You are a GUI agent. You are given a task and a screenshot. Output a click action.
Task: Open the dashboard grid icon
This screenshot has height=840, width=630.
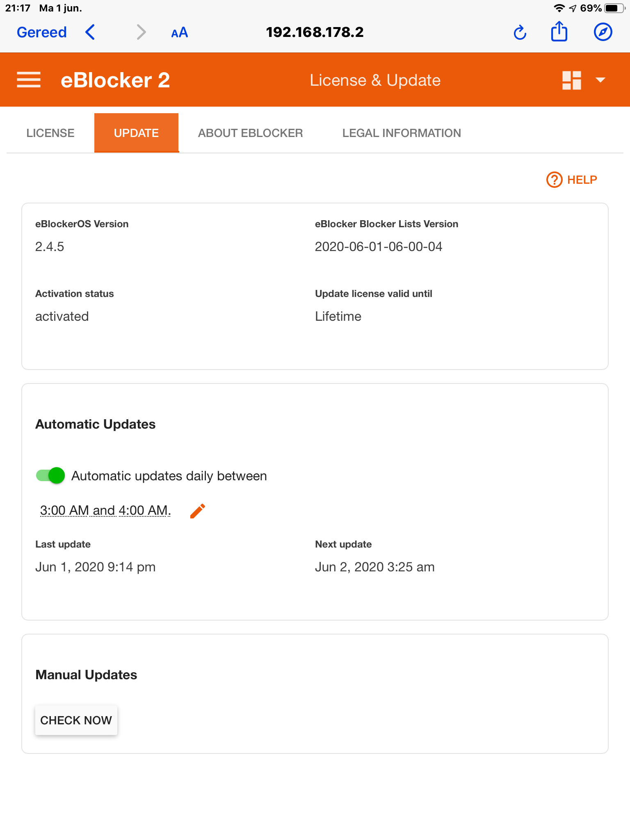[572, 80]
